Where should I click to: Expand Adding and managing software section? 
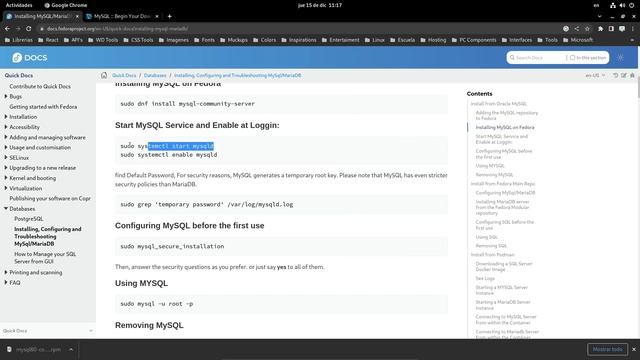point(6,137)
